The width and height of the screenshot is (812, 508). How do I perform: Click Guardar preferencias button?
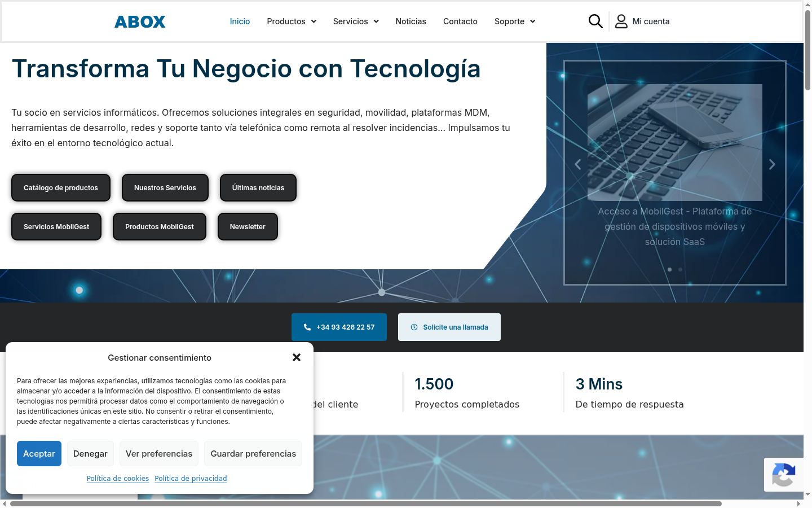pyautogui.click(x=253, y=453)
